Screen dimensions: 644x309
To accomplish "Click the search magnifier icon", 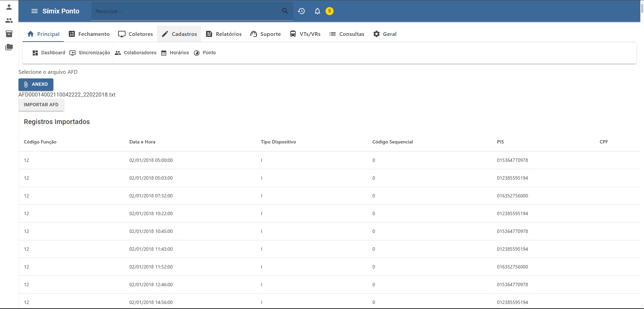I will coord(285,11).
